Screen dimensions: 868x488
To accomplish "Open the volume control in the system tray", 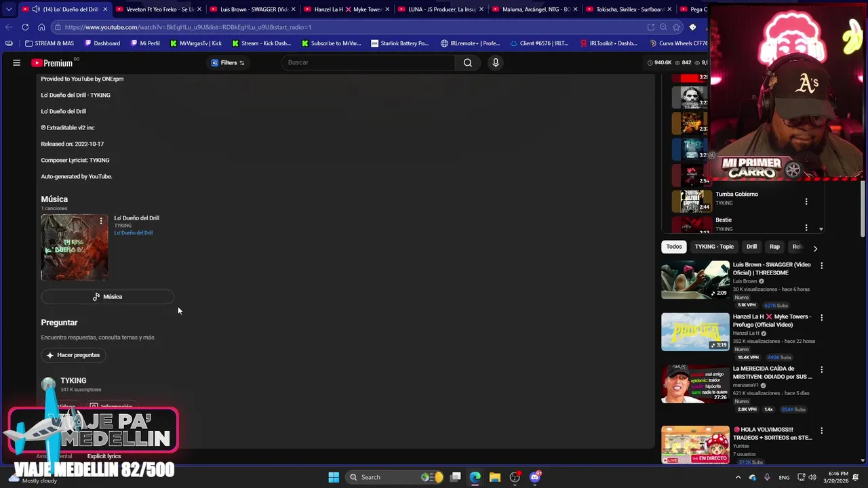I will tap(812, 477).
